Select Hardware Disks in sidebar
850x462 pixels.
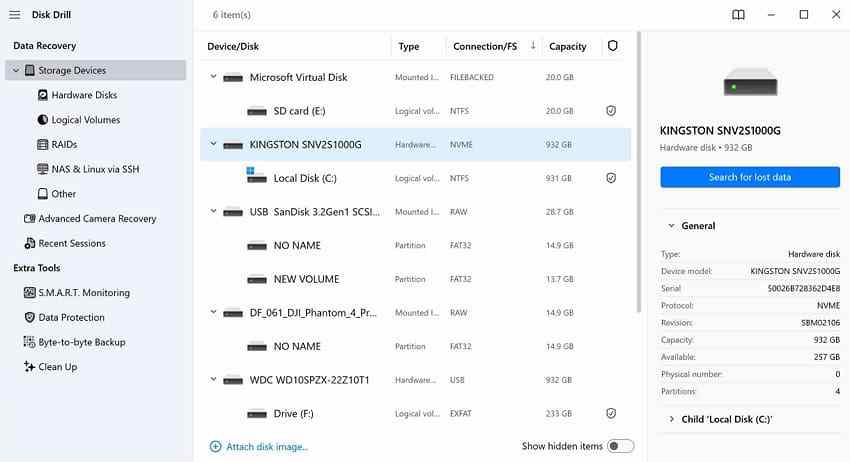point(84,95)
